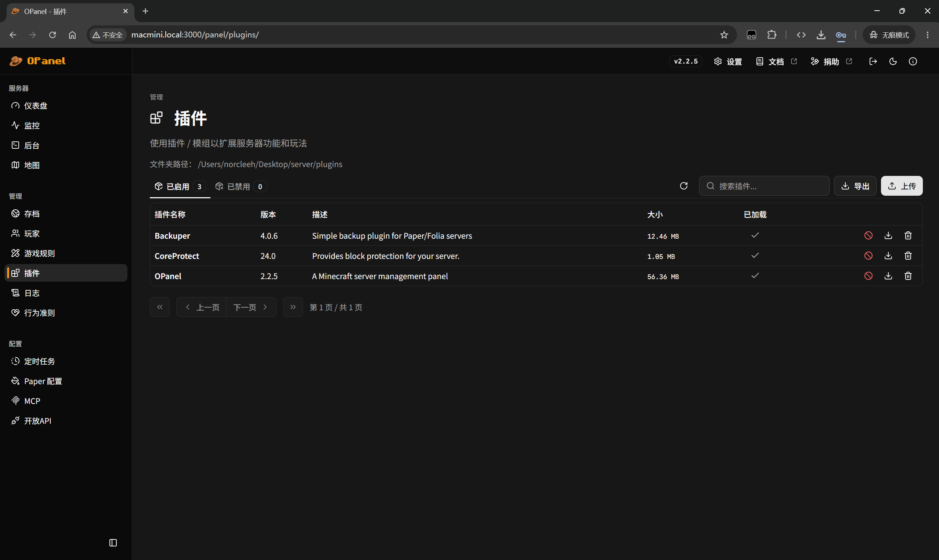This screenshot has height=560, width=939.
Task: Open Chrome three-dot menu
Action: (927, 35)
